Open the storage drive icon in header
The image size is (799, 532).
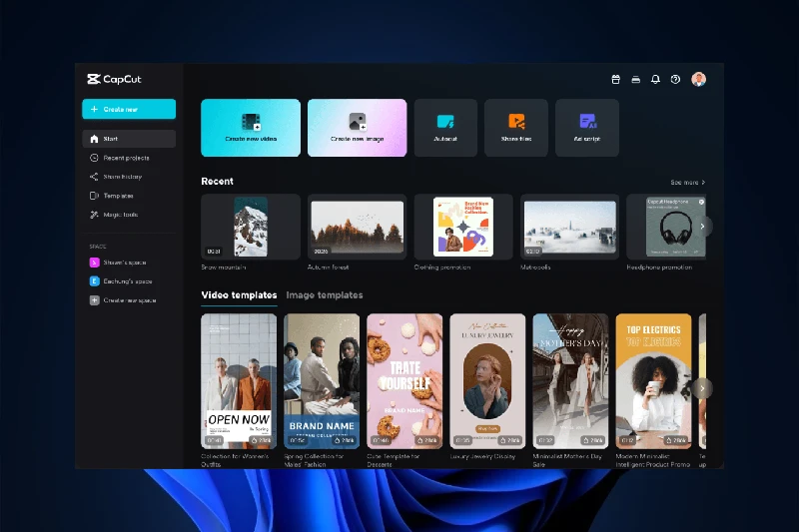pos(635,79)
